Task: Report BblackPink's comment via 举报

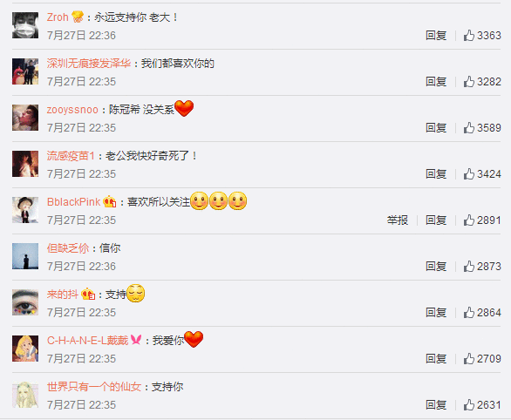Action: (398, 220)
